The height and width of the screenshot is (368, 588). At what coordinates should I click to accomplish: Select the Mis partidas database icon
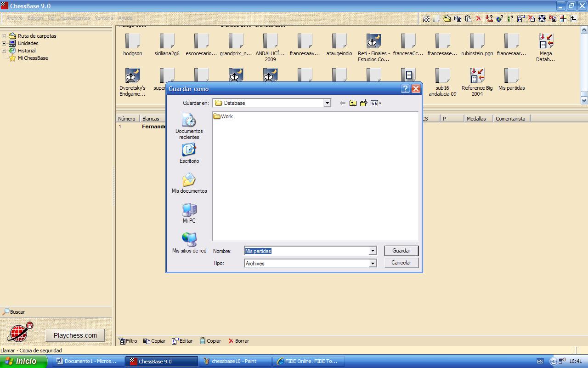(511, 75)
